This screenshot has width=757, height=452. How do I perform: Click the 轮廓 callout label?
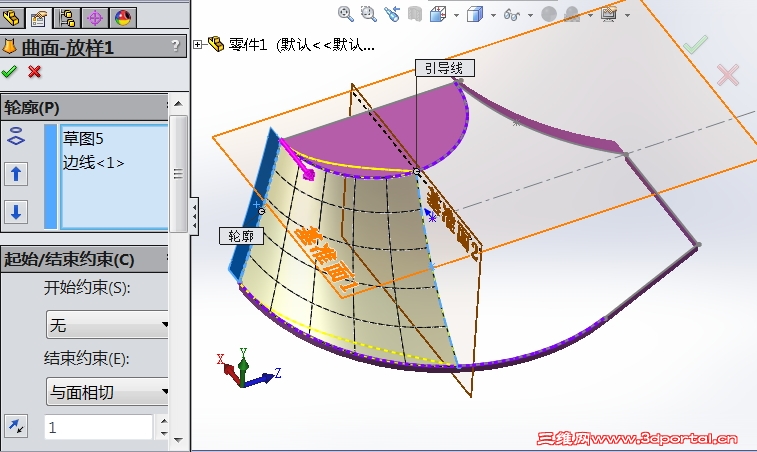coord(241,236)
